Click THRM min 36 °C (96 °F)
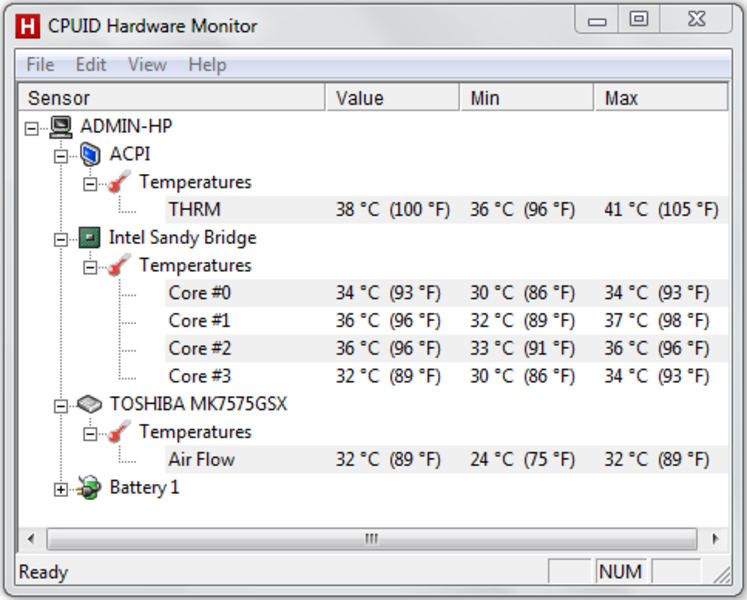The image size is (747, 600). [523, 210]
